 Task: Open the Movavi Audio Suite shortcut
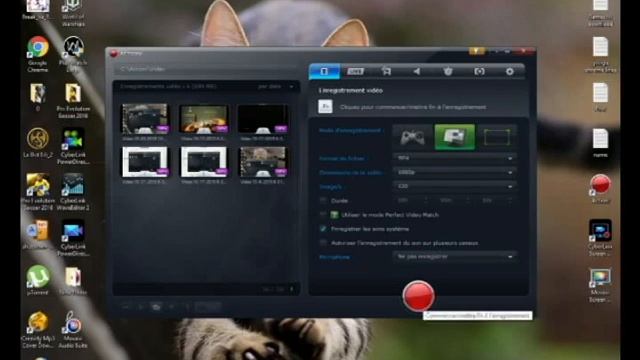coord(73,329)
